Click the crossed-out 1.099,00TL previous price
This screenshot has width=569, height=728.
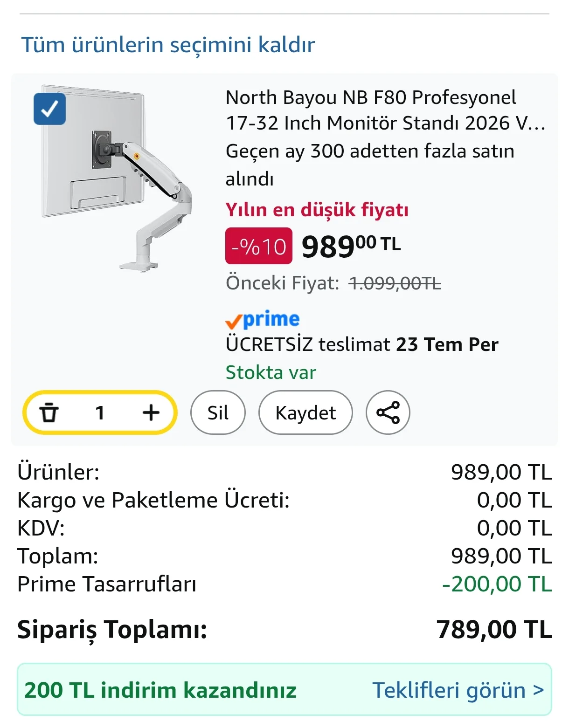point(395,283)
